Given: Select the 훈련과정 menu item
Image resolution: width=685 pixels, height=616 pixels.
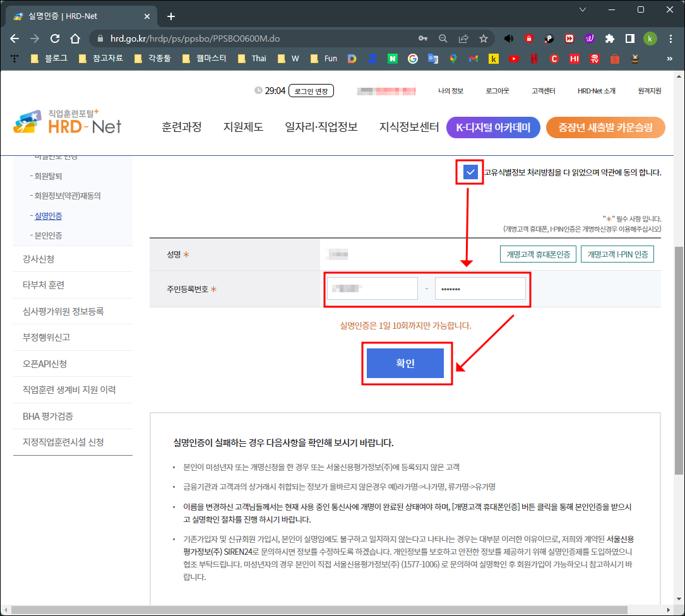Looking at the screenshot, I should [181, 127].
